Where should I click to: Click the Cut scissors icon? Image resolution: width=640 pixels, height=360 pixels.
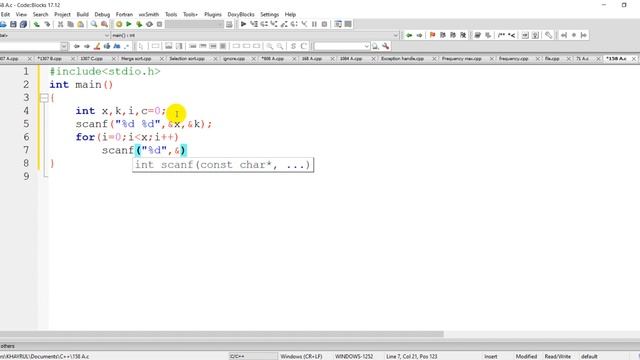(60, 24)
